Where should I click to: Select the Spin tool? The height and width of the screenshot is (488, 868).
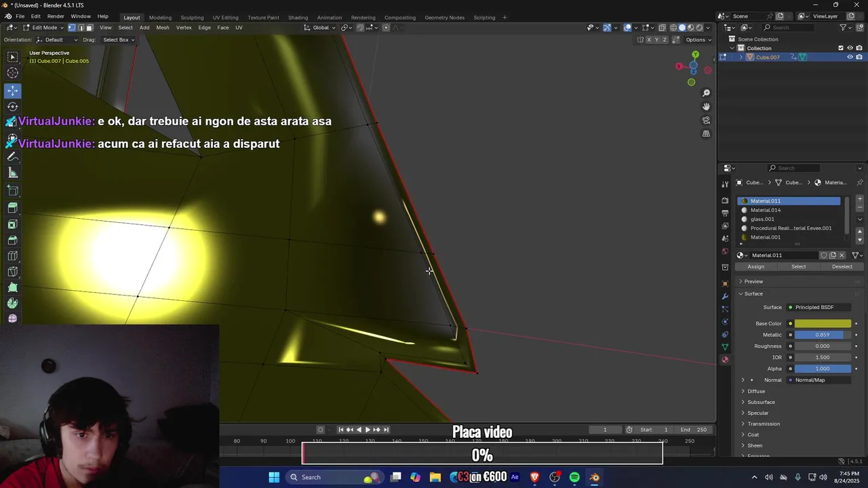(12, 304)
